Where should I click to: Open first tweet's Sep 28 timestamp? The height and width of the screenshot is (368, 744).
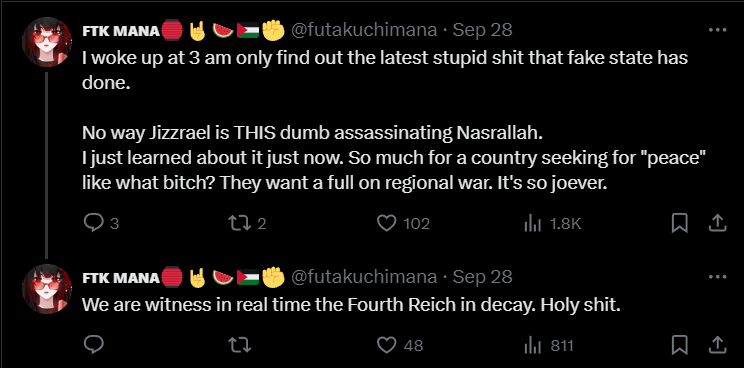click(482, 30)
